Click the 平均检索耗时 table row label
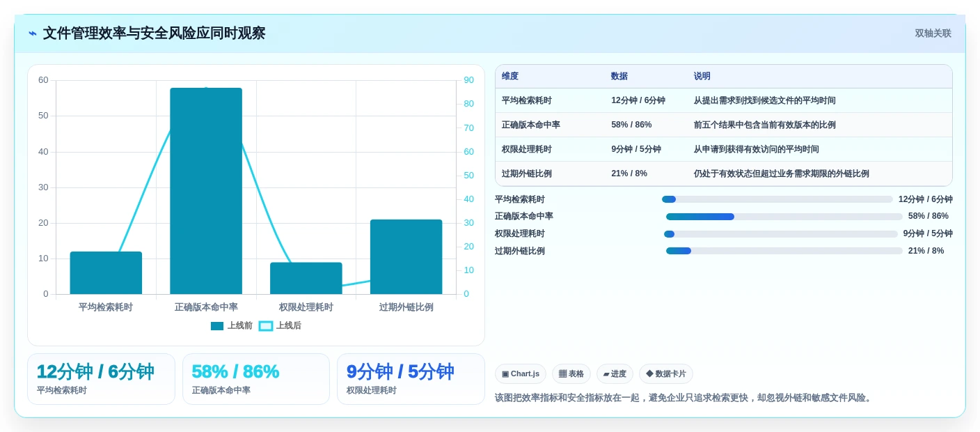This screenshot has width=980, height=432. pos(527,100)
